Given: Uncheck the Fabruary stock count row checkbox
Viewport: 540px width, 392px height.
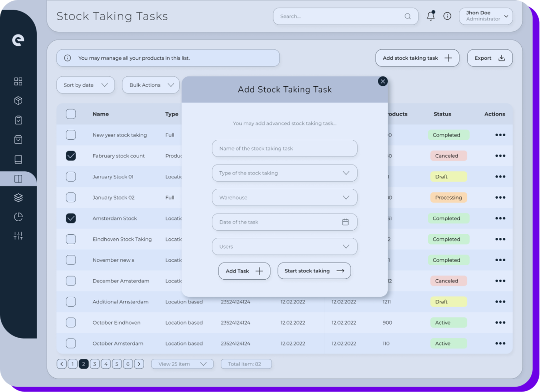Looking at the screenshot, I should (71, 156).
